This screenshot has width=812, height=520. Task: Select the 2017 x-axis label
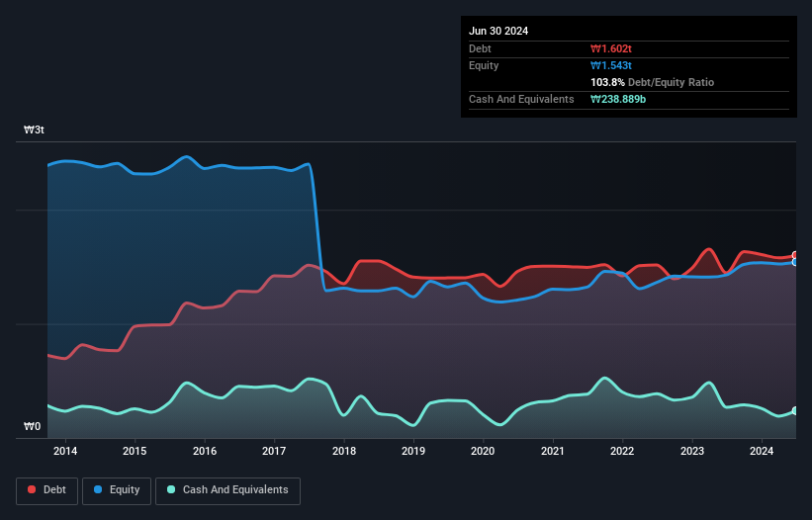[274, 451]
